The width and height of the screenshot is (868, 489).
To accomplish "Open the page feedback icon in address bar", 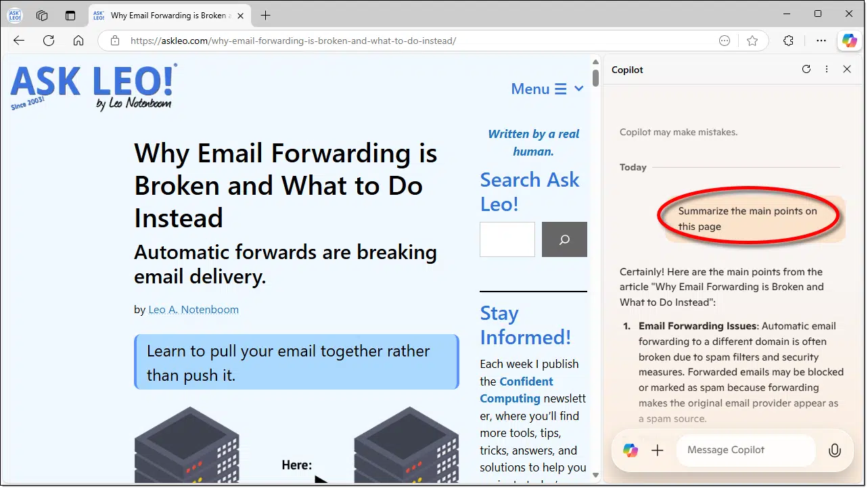I will 725,41.
